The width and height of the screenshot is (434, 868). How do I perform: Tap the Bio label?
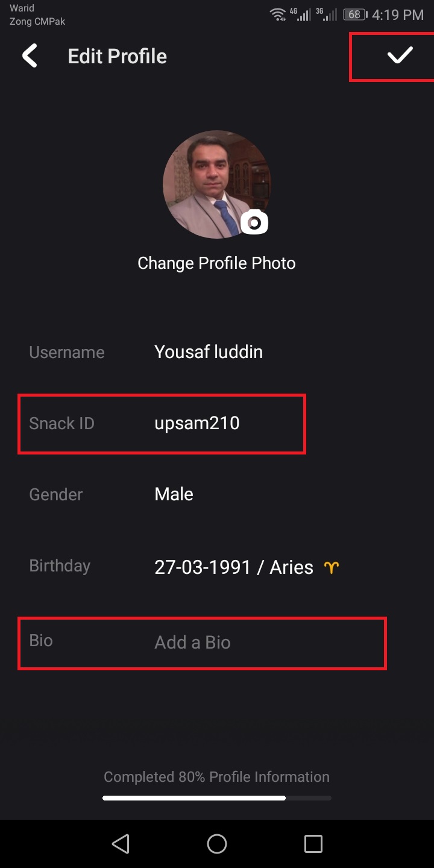41,640
